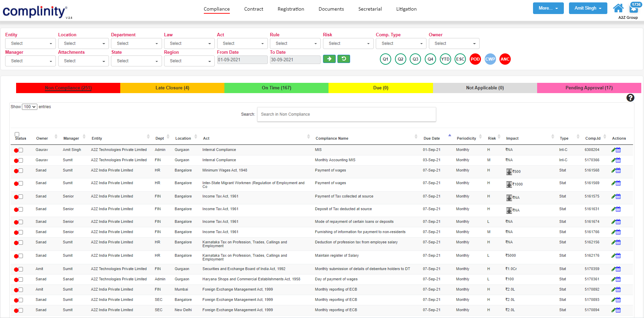The image size is (644, 318).
Task: Click the calendar icon in the Payment of wages row
Action: (x=618, y=170)
